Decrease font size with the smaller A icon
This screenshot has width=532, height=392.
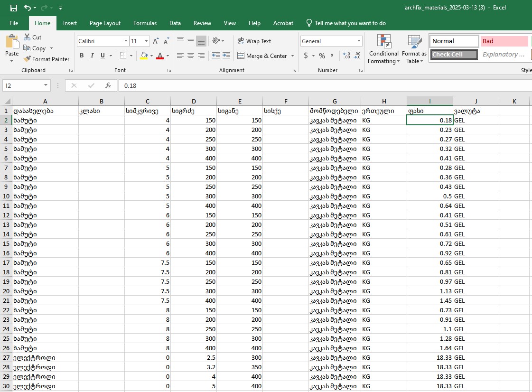166,41
